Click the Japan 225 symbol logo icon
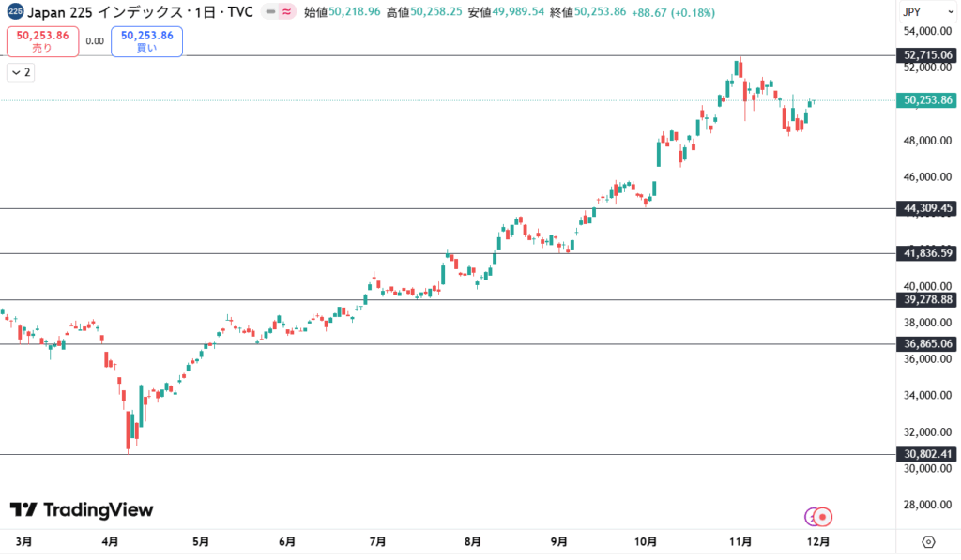 tap(15, 12)
